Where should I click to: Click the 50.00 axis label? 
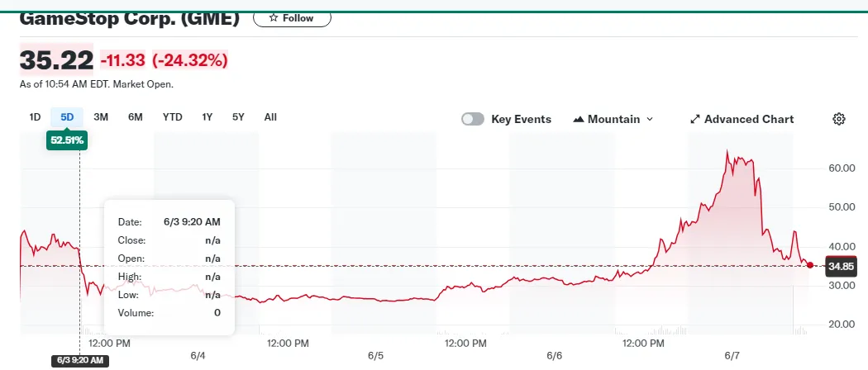tap(842, 206)
